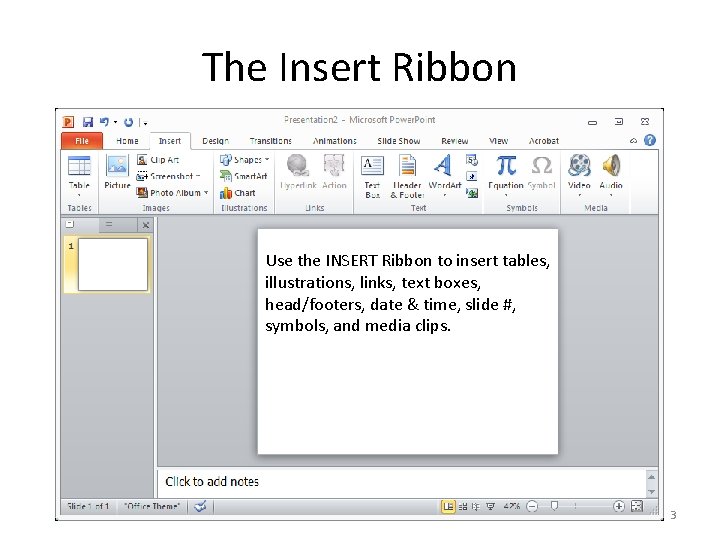The image size is (720, 540).
Task: Start Slide Show view from status bar
Action: (x=490, y=506)
